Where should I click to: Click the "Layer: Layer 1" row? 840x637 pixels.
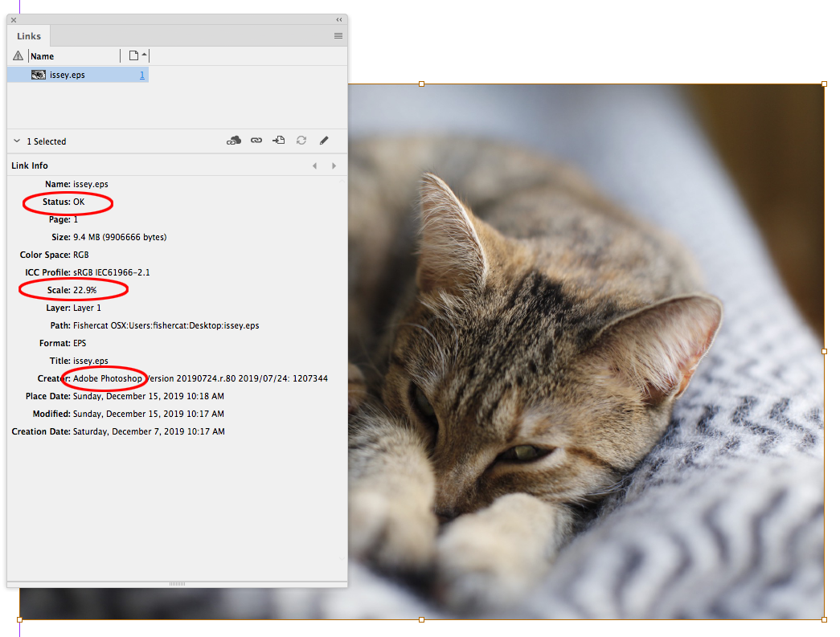73,308
